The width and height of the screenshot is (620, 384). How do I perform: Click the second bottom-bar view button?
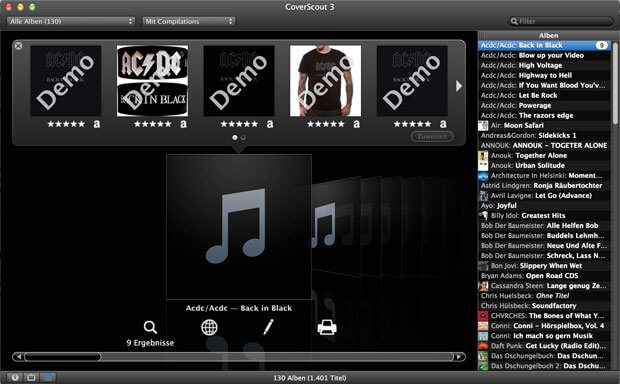coord(31,377)
